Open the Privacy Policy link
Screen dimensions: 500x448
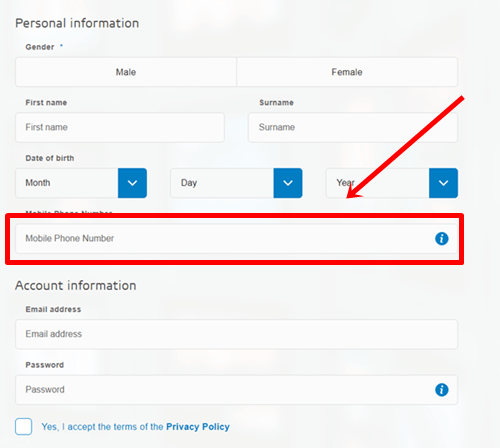click(x=198, y=427)
